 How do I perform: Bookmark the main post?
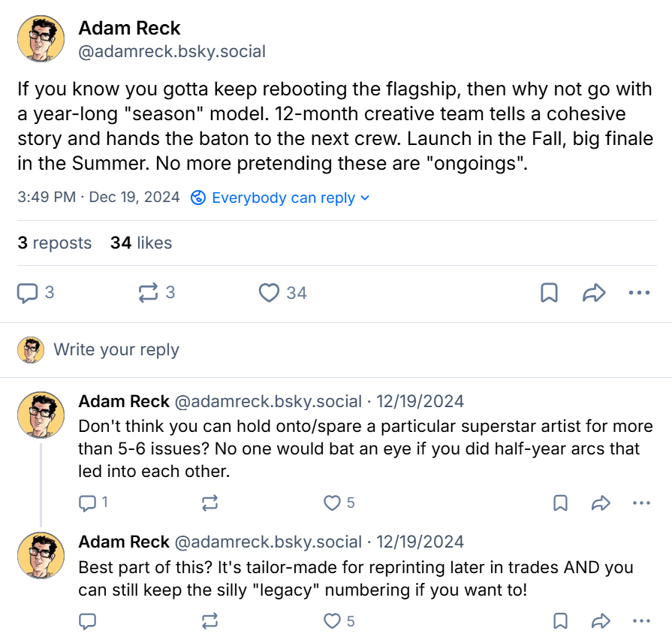(x=549, y=293)
